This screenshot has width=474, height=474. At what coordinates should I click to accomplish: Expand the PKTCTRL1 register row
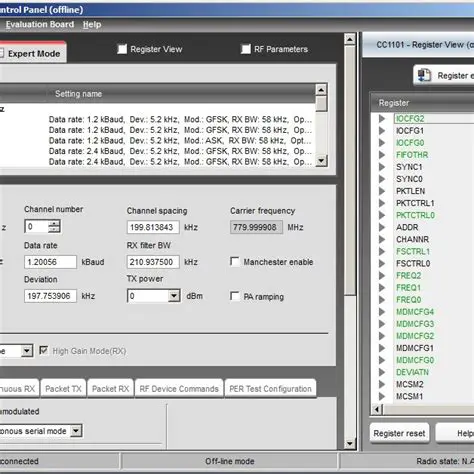[x=382, y=203]
